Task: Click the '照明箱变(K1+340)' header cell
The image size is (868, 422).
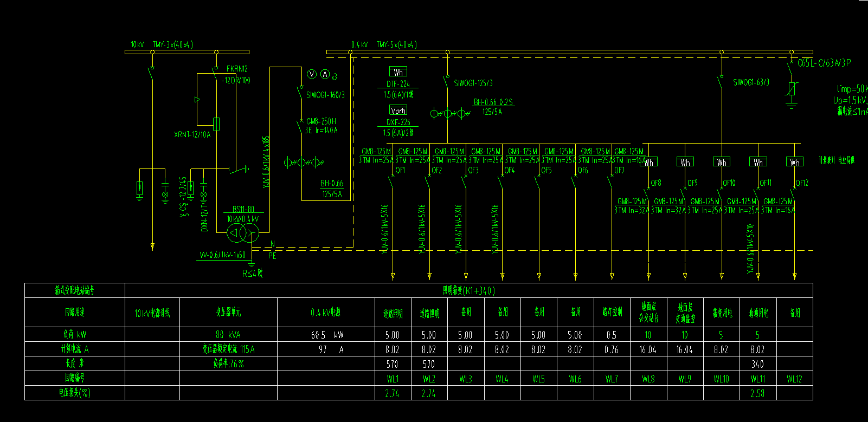Action: click(469, 290)
